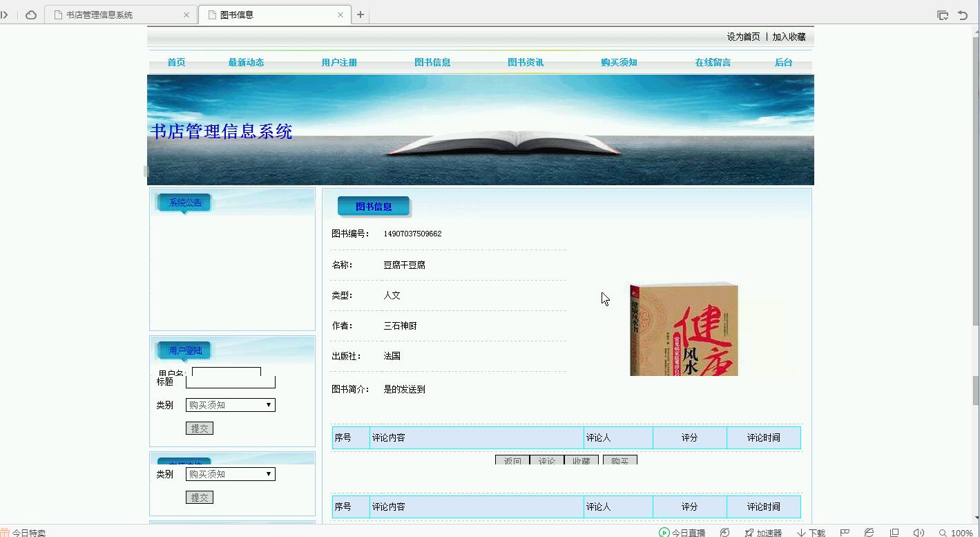980x537 pixels.
Task: Click the 提交 button in the bottom sidebar panel
Action: point(200,498)
